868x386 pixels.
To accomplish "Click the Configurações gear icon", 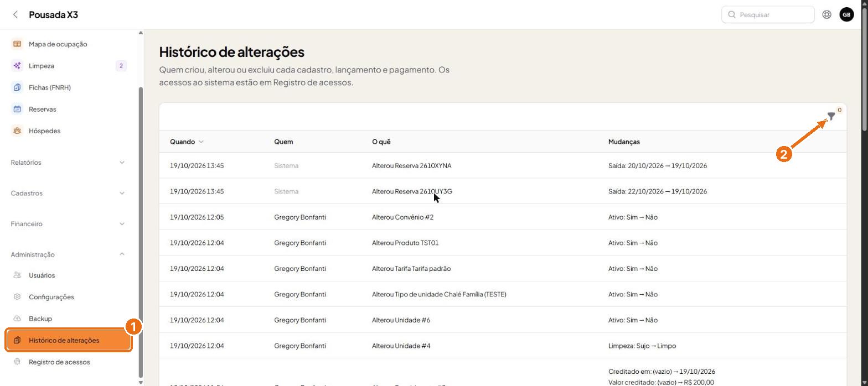I will pos(17,297).
